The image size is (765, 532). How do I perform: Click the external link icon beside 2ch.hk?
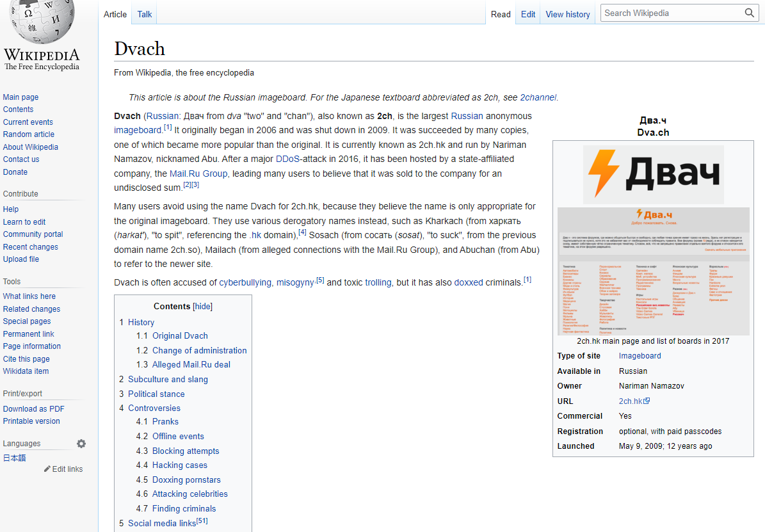647,401
